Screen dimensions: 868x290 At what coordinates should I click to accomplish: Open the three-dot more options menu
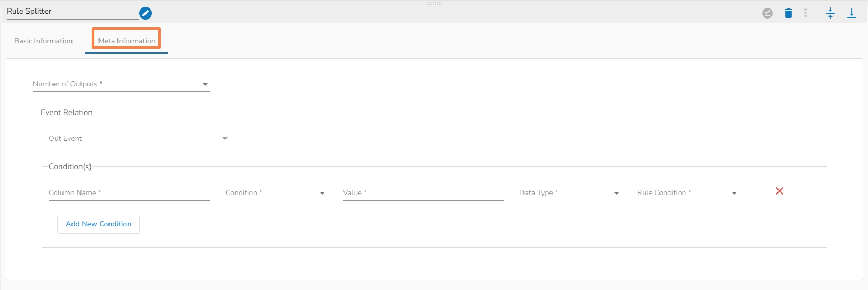806,13
